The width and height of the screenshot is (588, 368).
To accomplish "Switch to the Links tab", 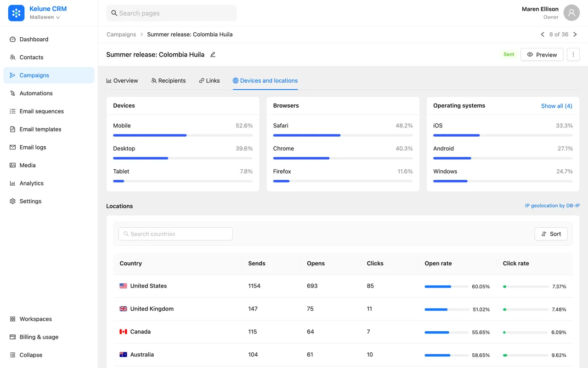I will (x=209, y=80).
